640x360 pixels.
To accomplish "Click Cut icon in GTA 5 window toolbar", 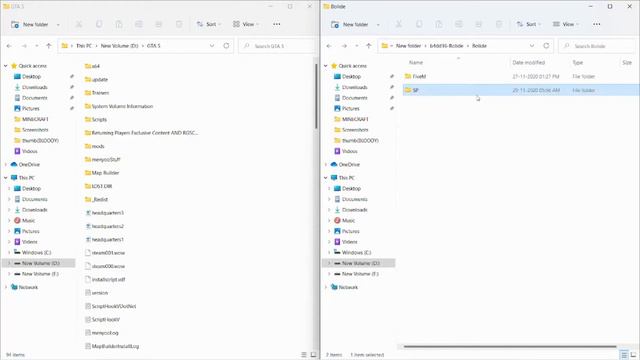I will pos(79,24).
